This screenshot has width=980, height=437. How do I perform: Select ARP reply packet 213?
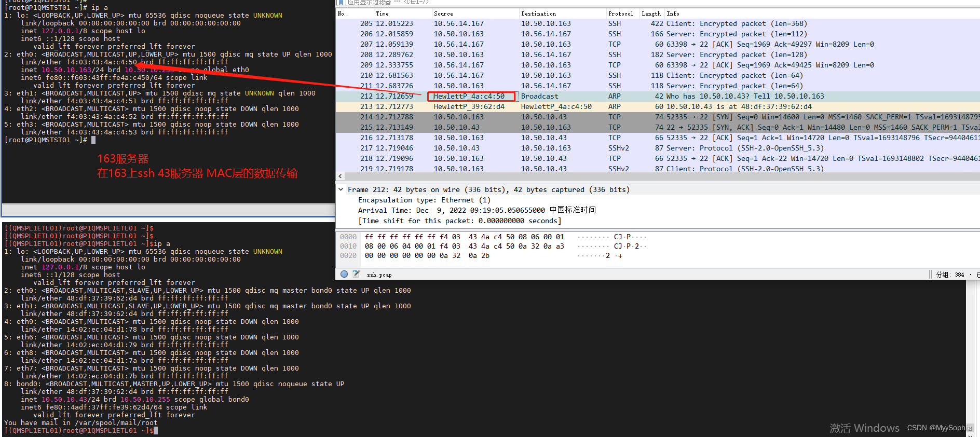[x=658, y=106]
